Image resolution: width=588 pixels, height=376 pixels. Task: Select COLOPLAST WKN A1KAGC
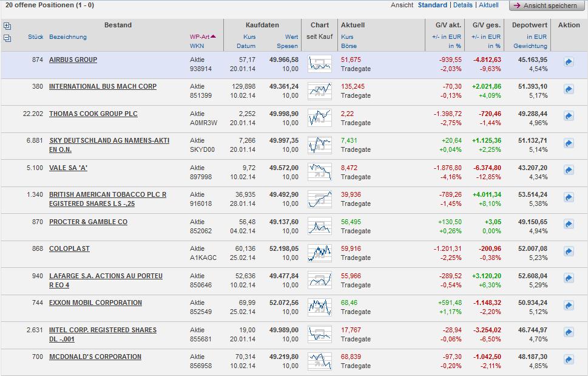tap(203, 258)
